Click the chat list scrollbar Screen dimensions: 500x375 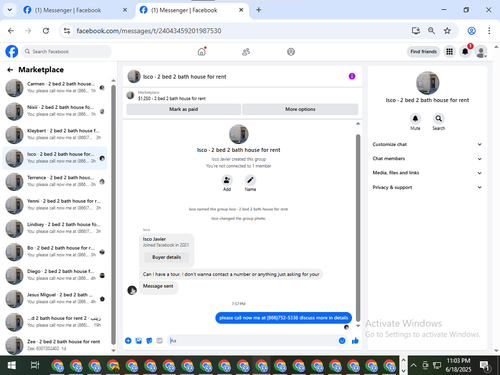(x=113, y=214)
